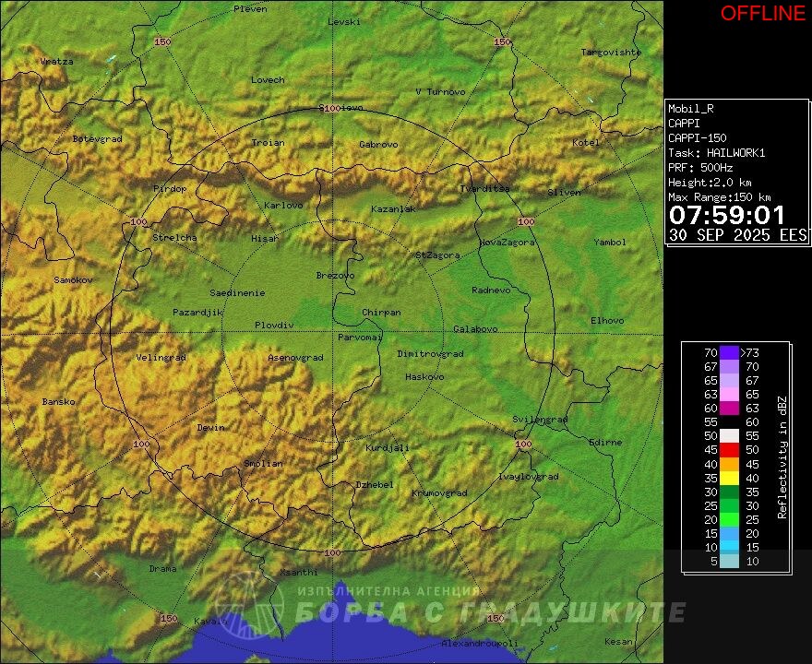Click the light blue 5–10 dBZ legend swatch
This screenshot has width=812, height=664.
point(730,561)
